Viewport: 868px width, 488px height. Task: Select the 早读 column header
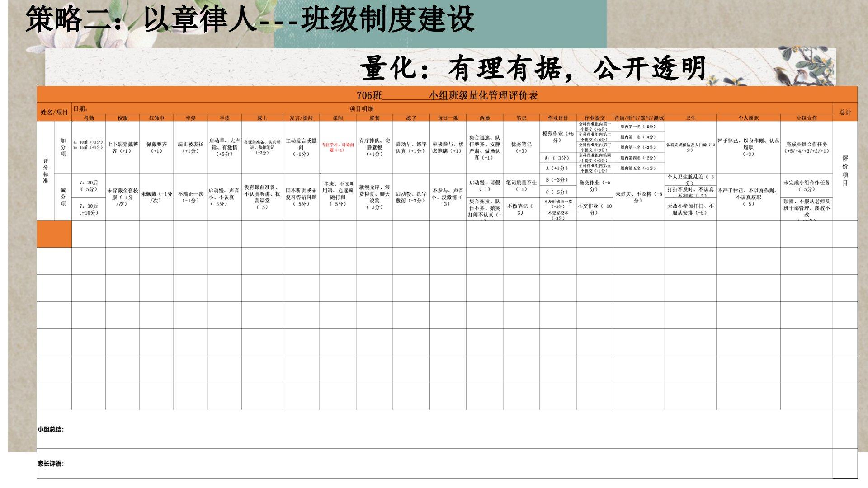[x=224, y=118]
